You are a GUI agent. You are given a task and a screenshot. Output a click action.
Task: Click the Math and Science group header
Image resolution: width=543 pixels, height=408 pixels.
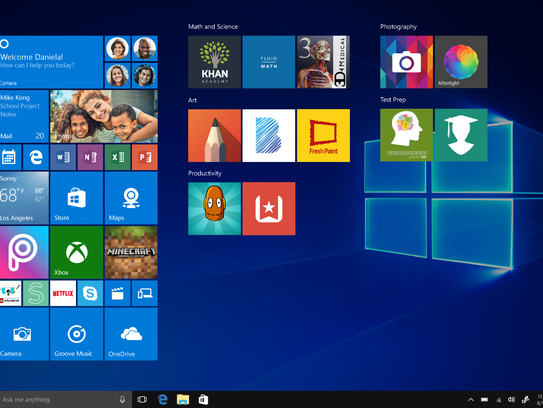[213, 27]
